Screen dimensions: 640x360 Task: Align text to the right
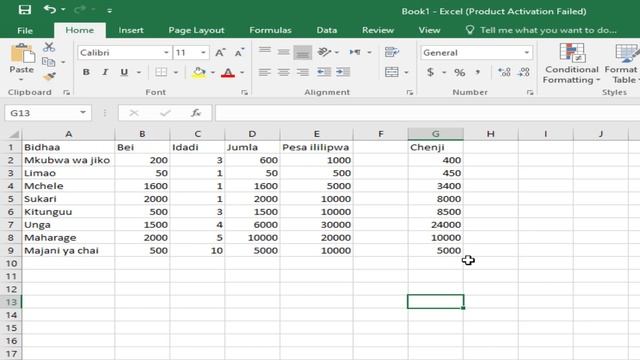point(302,72)
